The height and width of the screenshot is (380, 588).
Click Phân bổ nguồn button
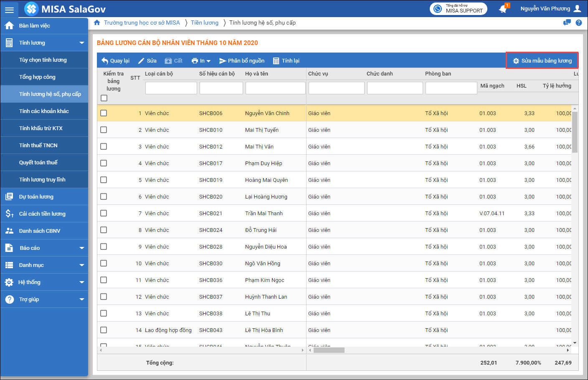242,61
